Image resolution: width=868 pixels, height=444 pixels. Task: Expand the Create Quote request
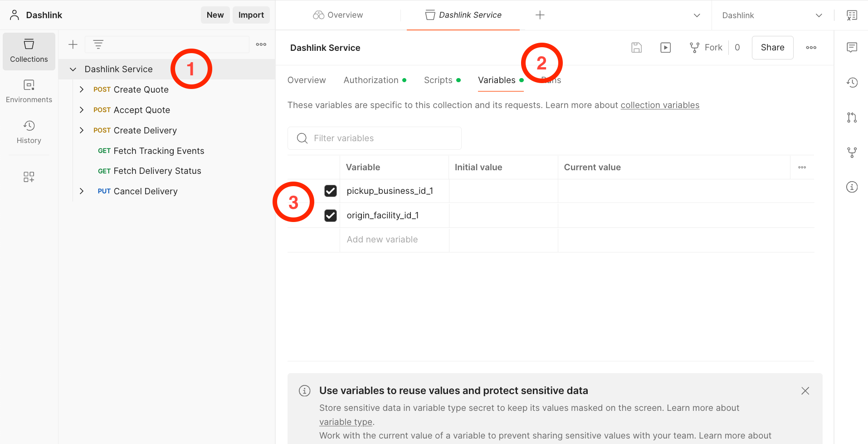[x=82, y=89]
